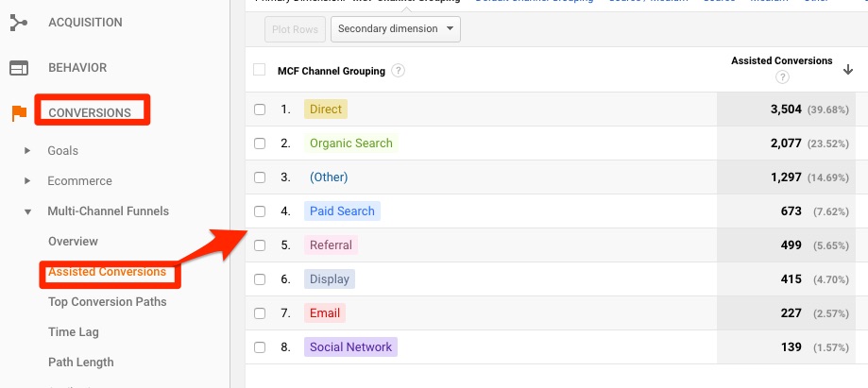868x388 pixels.
Task: Open the Display channel link
Action: click(x=330, y=278)
